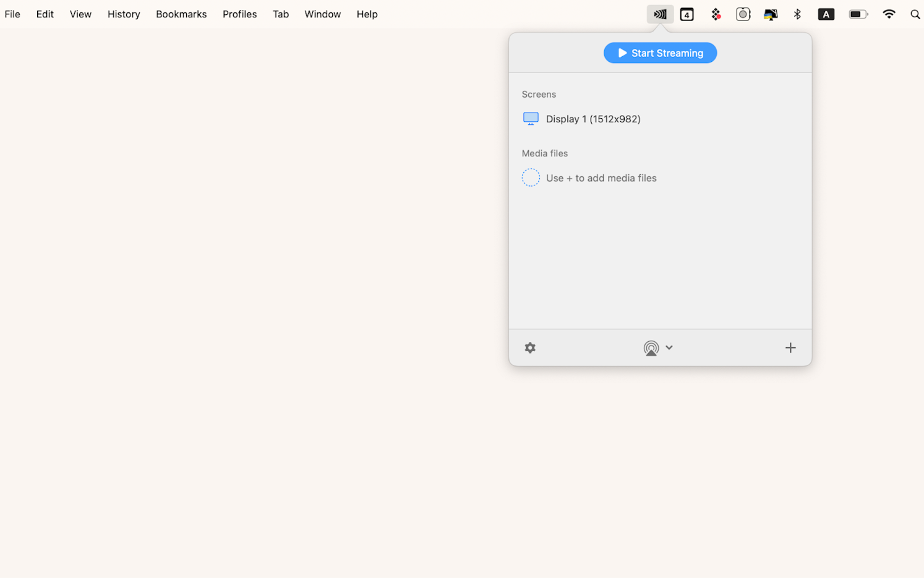
Task: Open the Bookmarks menu
Action: (x=181, y=14)
